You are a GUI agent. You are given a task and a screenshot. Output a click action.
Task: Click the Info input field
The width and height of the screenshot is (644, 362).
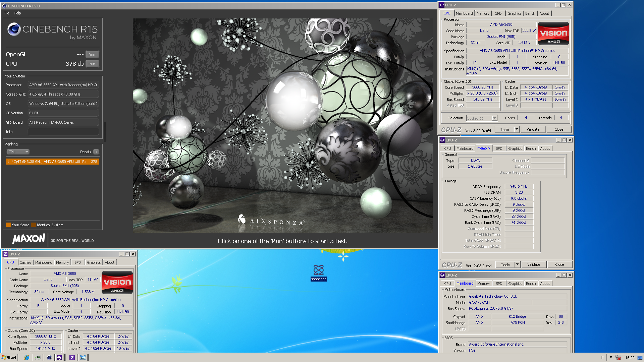(x=63, y=132)
